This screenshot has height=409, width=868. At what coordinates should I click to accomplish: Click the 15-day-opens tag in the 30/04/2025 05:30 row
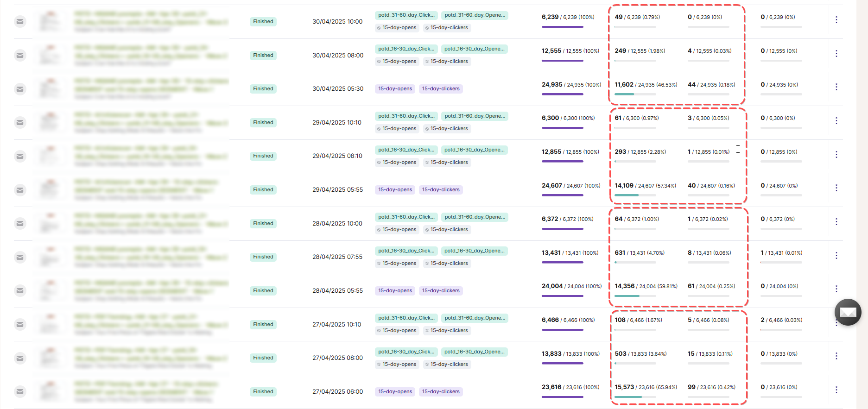pos(395,88)
